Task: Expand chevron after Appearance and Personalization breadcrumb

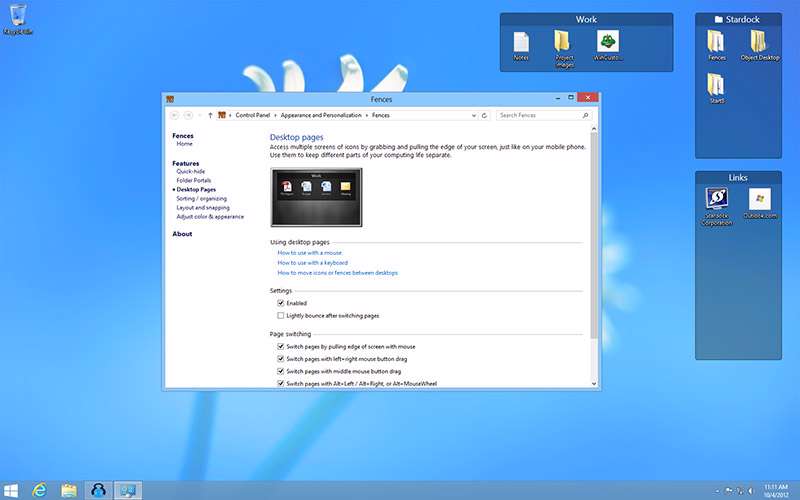Action: [367, 115]
